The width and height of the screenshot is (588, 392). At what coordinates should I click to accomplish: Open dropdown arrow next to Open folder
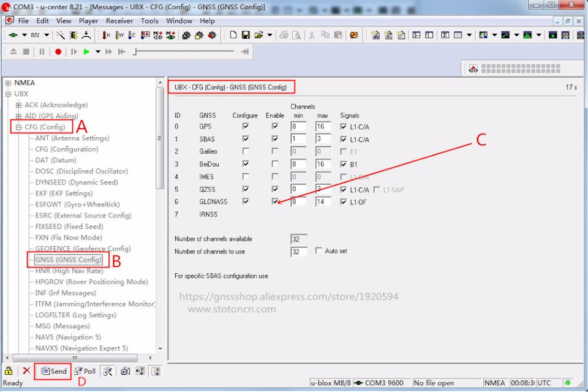click(x=269, y=36)
